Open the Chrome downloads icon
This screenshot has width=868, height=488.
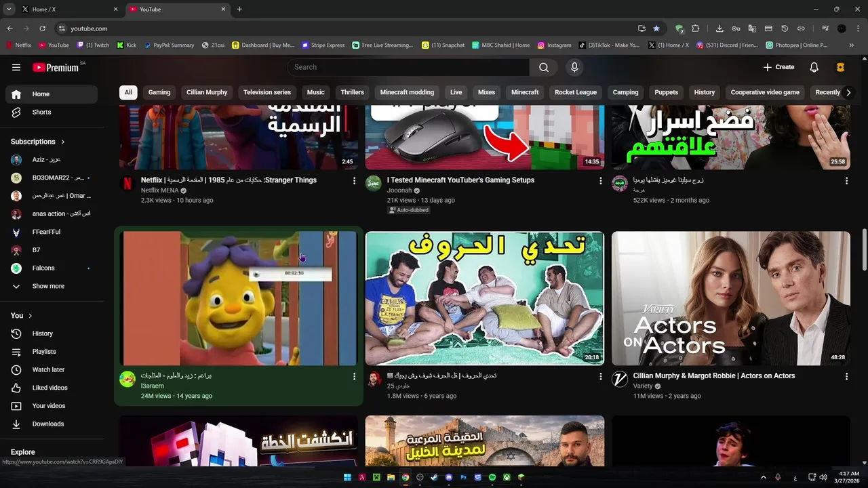pos(719,28)
